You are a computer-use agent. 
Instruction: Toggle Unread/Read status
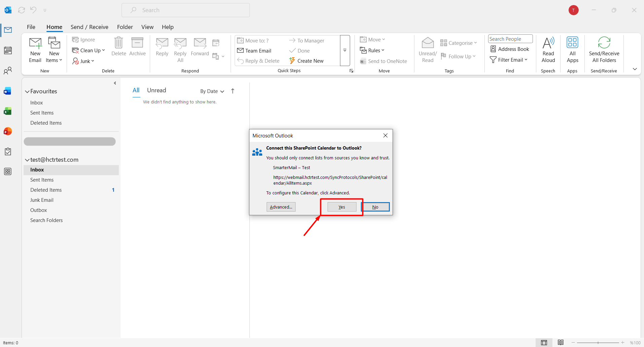[428, 50]
